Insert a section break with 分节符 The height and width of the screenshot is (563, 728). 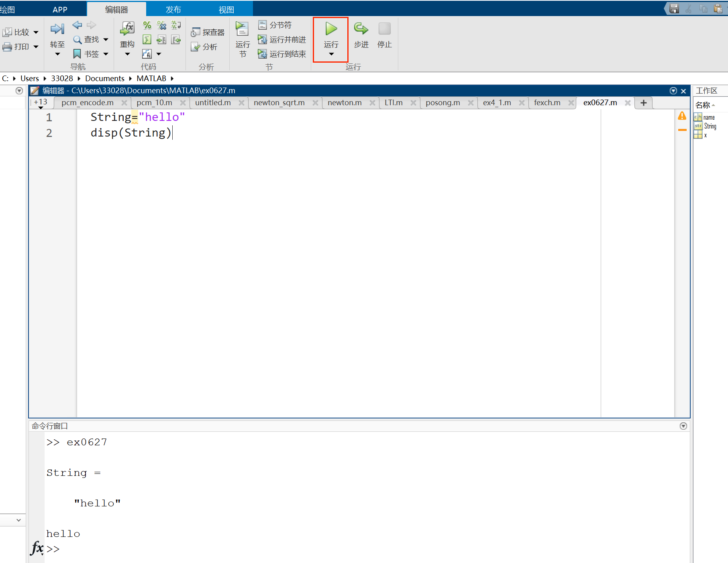click(275, 25)
